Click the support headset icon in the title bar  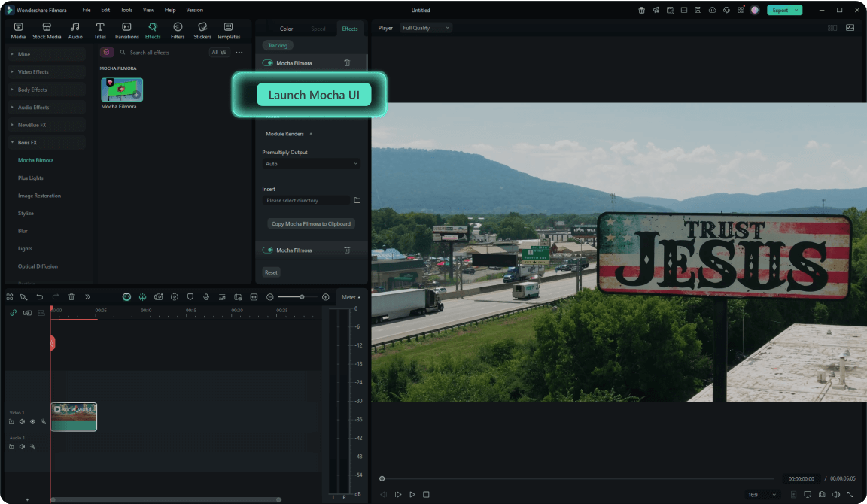click(x=726, y=10)
